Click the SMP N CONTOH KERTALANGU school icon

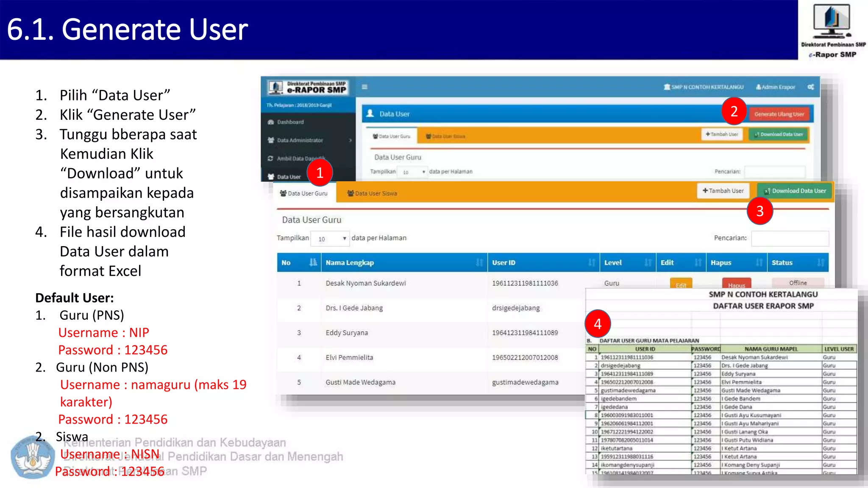[667, 87]
